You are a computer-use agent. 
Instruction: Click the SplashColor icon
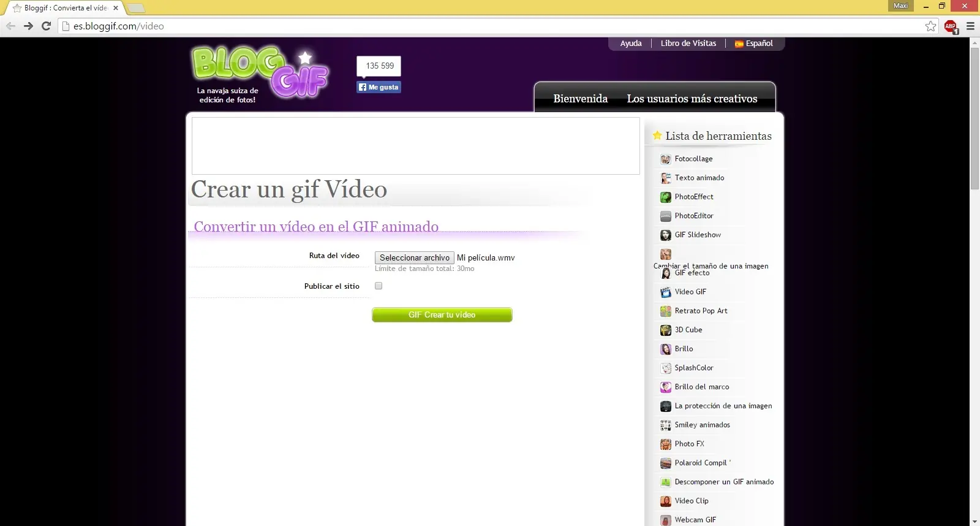tap(665, 368)
